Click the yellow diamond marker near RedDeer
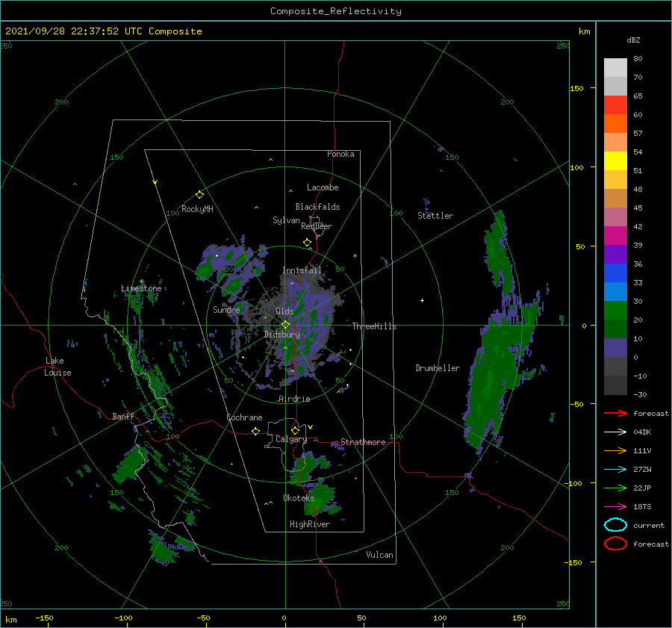 307,243
